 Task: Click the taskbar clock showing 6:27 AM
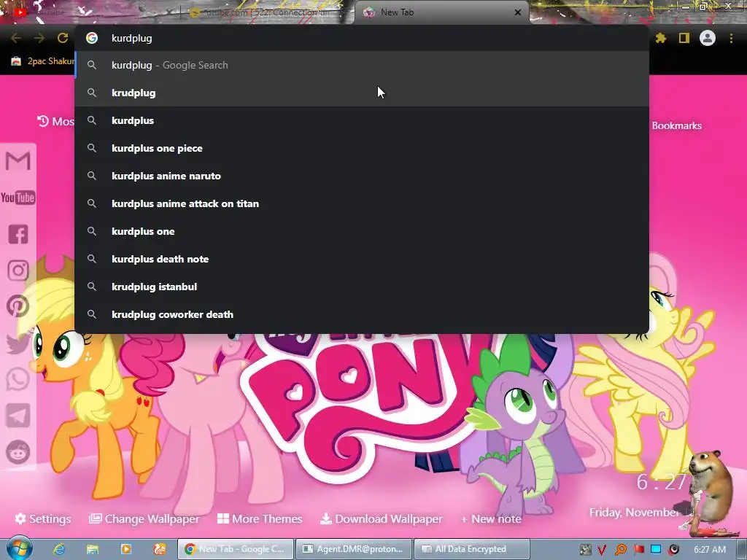(x=710, y=550)
